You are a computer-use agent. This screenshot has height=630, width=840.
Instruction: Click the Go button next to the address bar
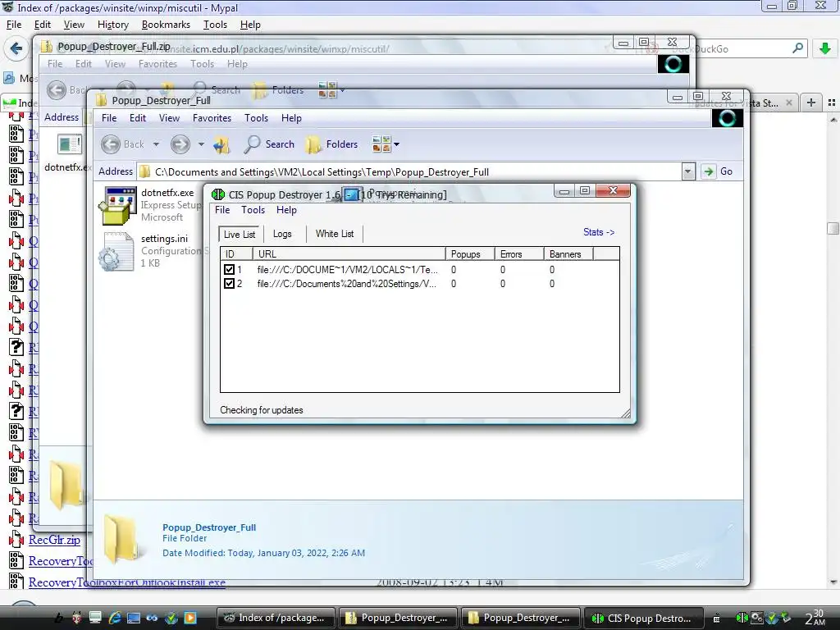point(718,171)
